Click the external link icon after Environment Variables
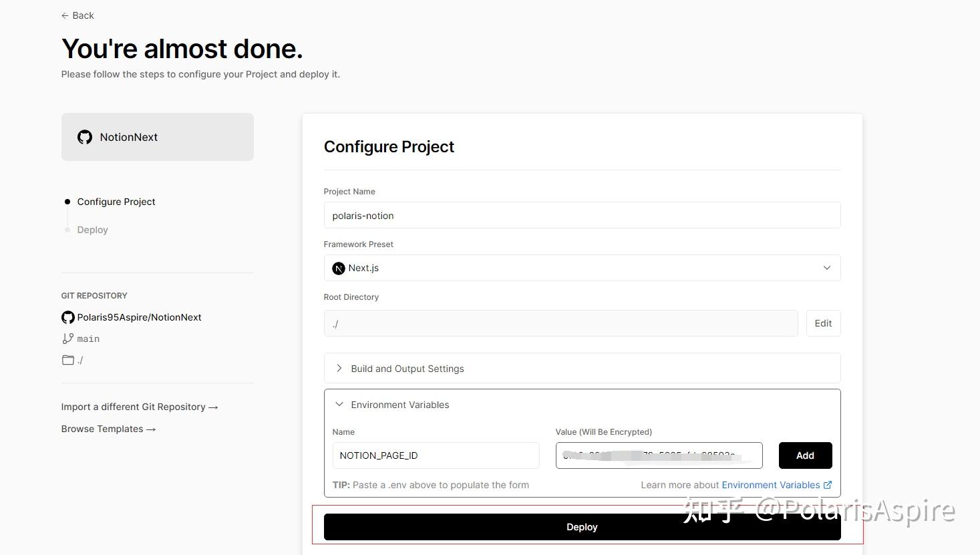This screenshot has height=555, width=980. point(828,485)
